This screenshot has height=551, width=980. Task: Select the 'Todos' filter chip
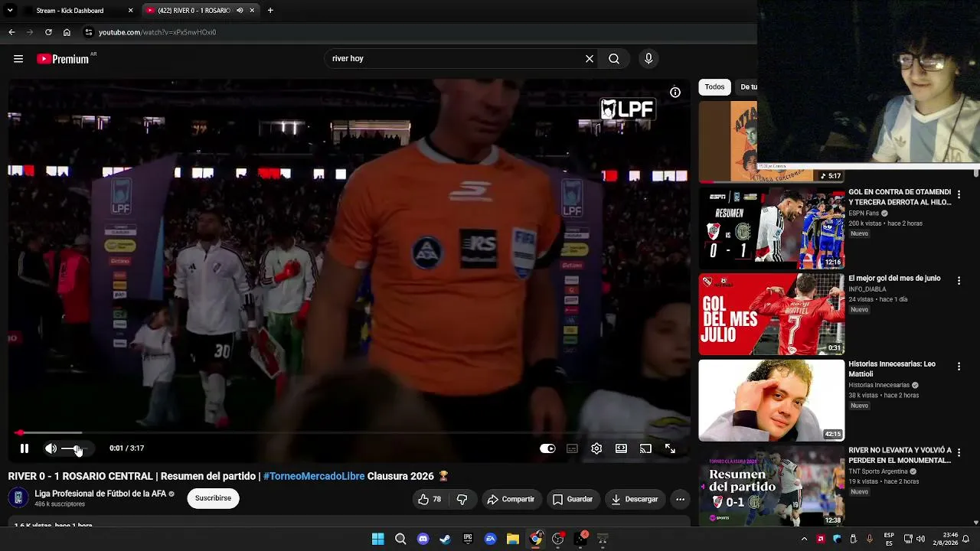coord(714,87)
